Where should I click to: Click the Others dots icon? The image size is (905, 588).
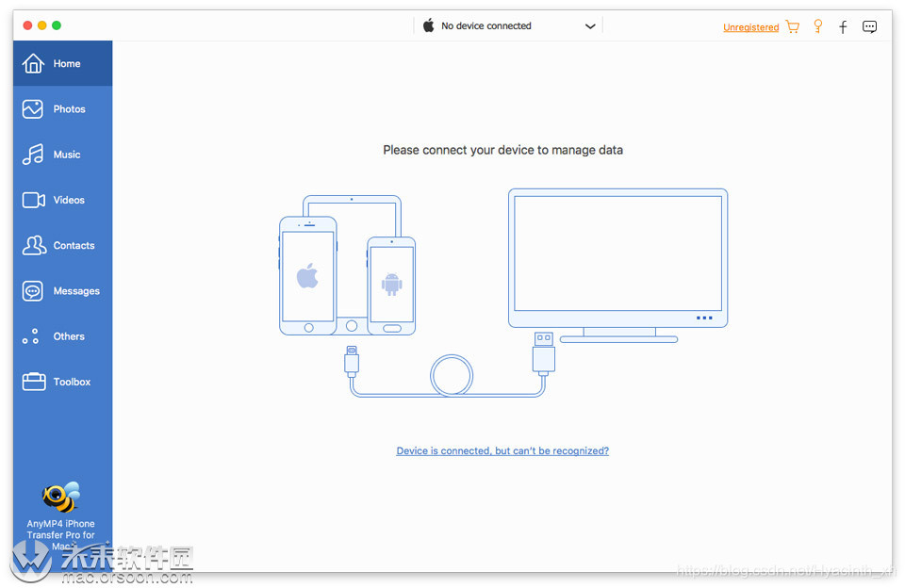[30, 336]
